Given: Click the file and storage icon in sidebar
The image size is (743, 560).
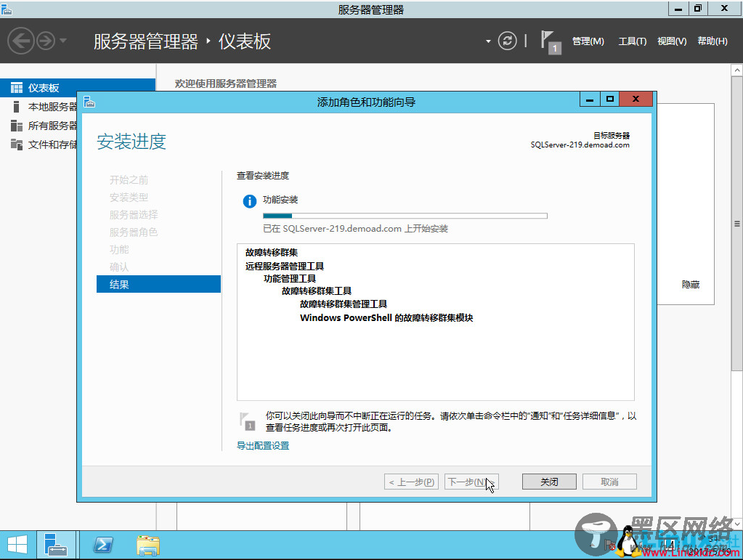Looking at the screenshot, I should (17, 145).
